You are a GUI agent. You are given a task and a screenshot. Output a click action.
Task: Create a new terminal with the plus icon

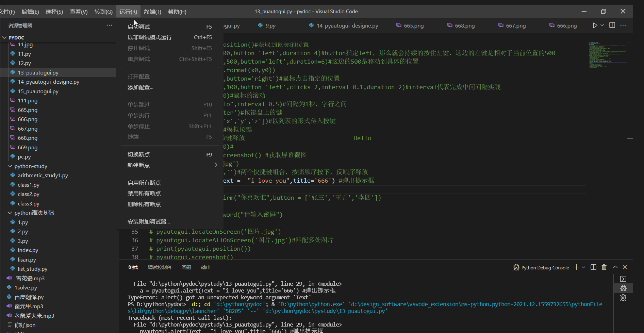pos(576,267)
